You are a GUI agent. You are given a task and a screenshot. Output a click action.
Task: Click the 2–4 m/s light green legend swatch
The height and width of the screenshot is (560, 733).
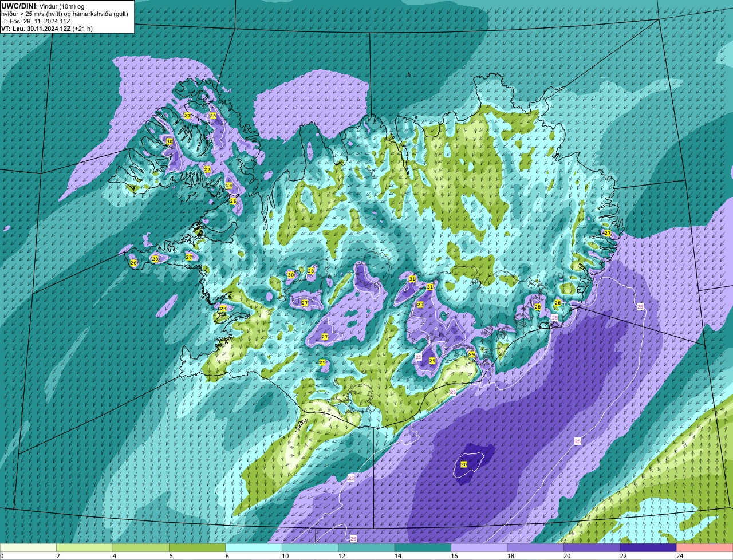point(85,547)
